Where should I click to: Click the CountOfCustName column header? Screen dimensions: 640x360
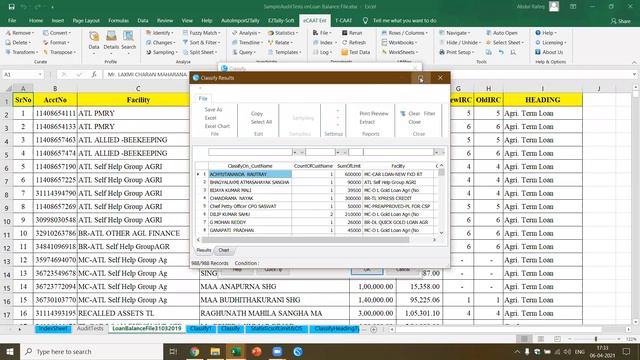click(x=313, y=166)
